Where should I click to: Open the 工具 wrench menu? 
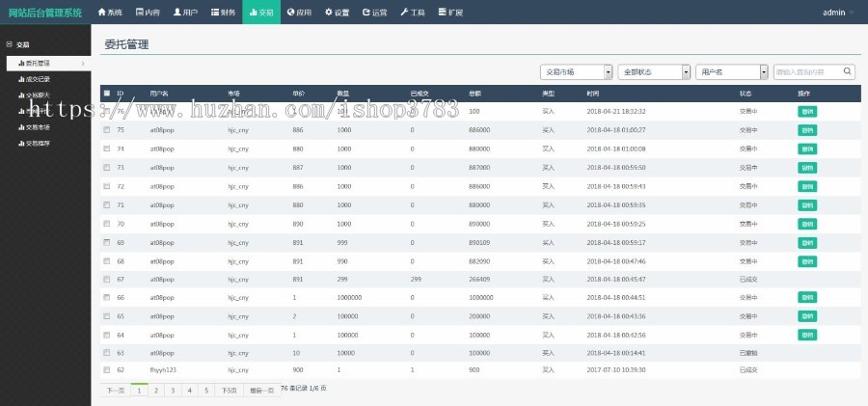412,13
